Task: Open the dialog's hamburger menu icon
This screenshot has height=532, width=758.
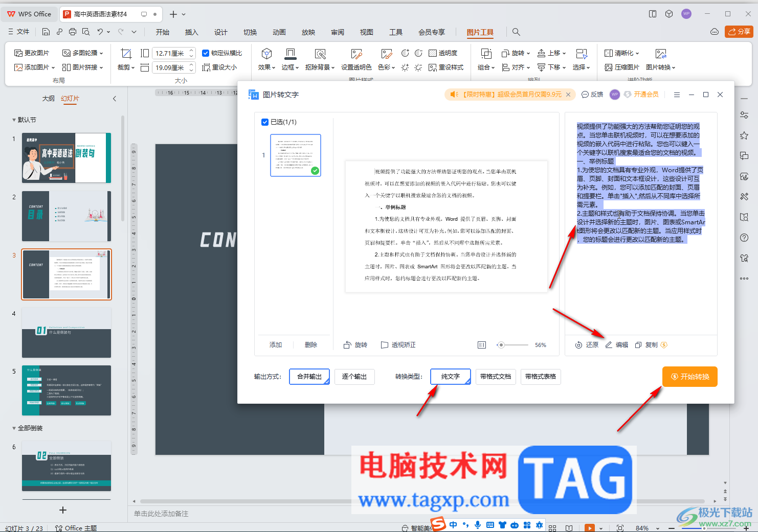Action: pyautogui.click(x=677, y=95)
